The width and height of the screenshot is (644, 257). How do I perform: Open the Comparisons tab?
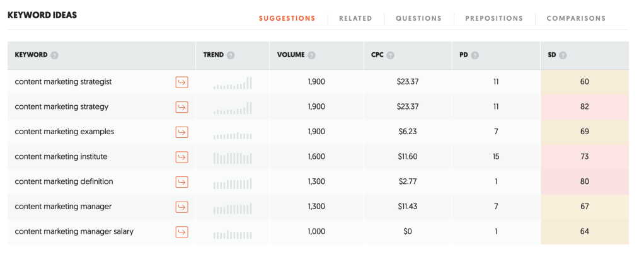pyautogui.click(x=576, y=18)
